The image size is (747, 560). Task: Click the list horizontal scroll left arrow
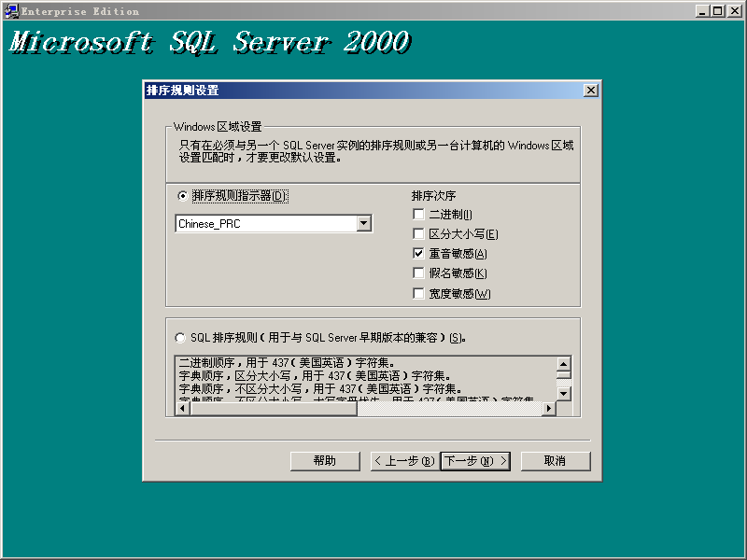pos(183,408)
